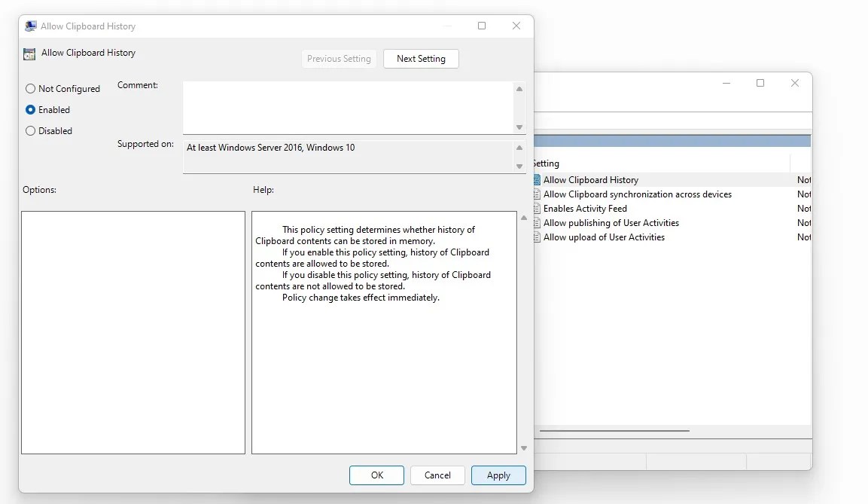Click the scroll icon beside Allow Clipboard synchronization
The height and width of the screenshot is (504, 868).
coord(536,194)
